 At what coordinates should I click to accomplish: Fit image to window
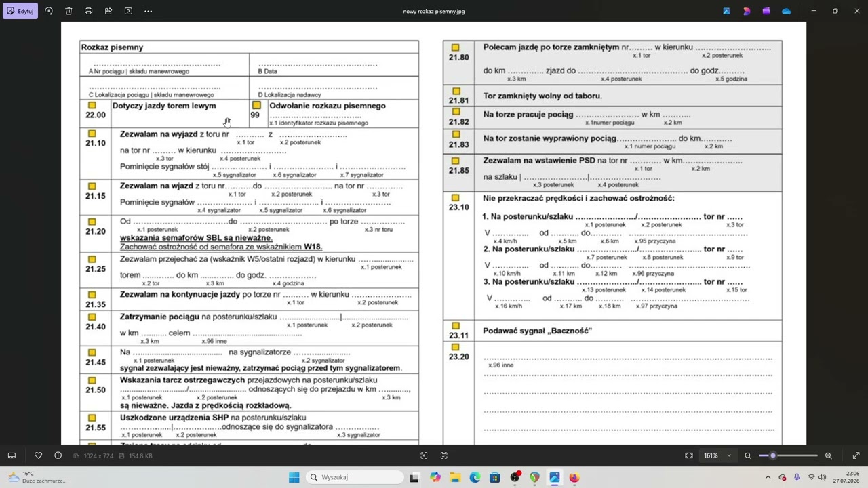pos(689,455)
